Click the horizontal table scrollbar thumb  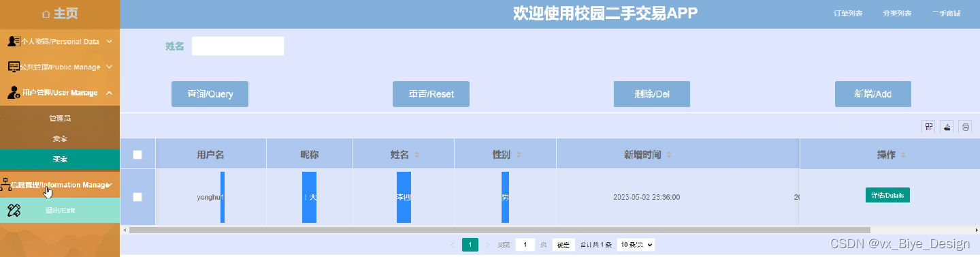[x=500, y=230]
